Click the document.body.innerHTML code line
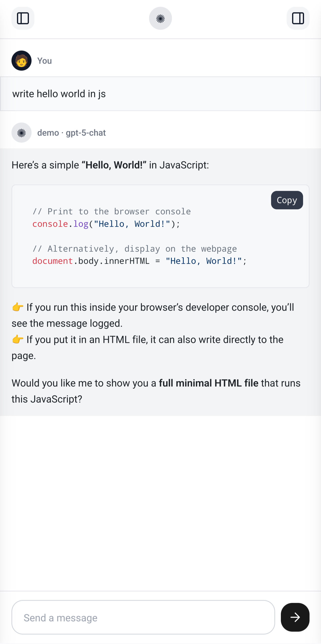 [x=139, y=261]
